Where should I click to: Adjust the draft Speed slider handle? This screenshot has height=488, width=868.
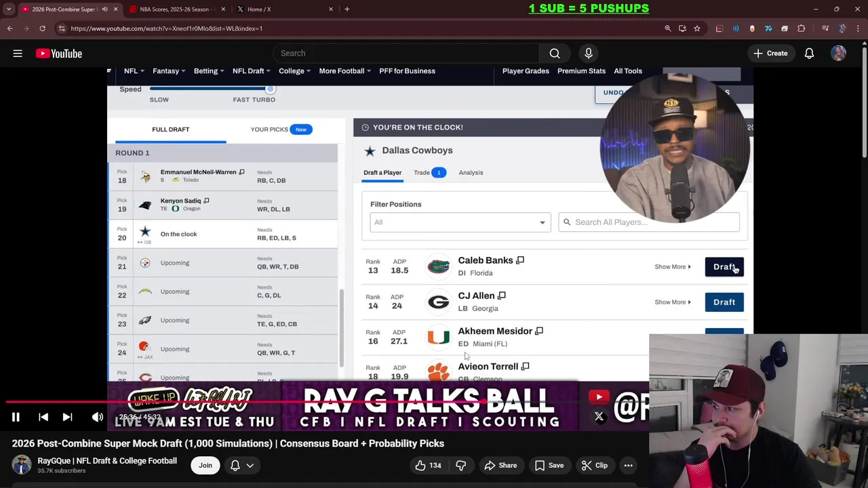[270, 89]
